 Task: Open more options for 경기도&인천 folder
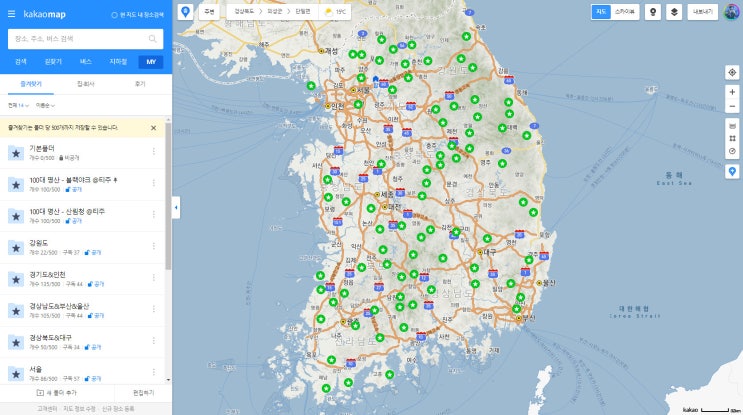(x=154, y=278)
